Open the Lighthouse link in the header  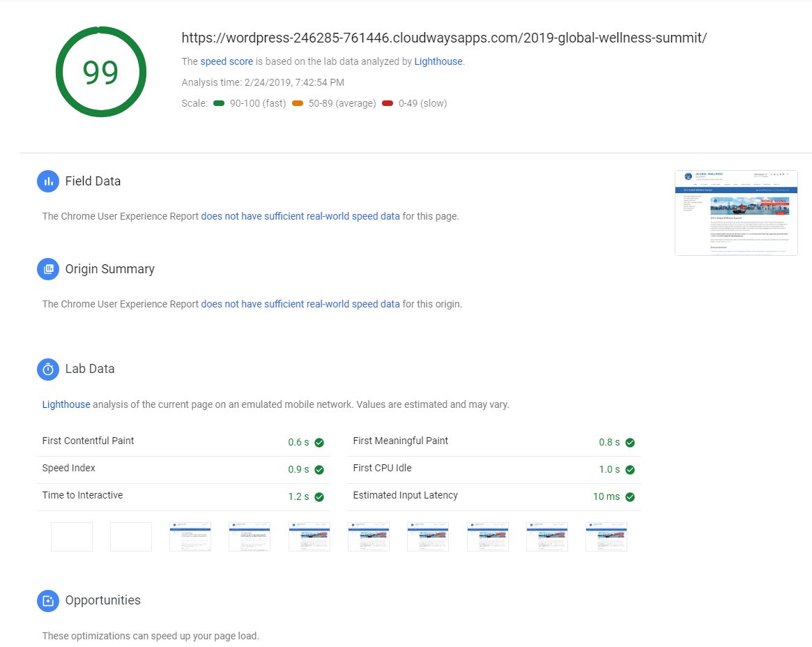tap(438, 61)
